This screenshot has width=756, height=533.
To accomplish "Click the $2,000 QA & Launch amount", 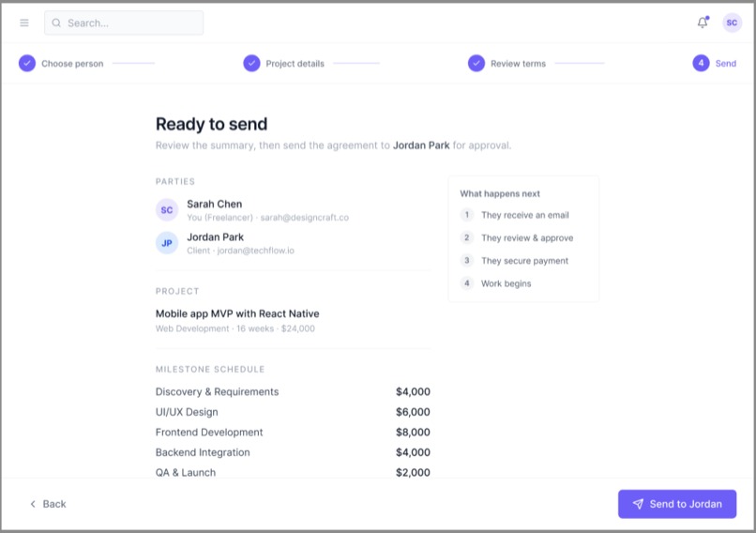I will (x=414, y=472).
